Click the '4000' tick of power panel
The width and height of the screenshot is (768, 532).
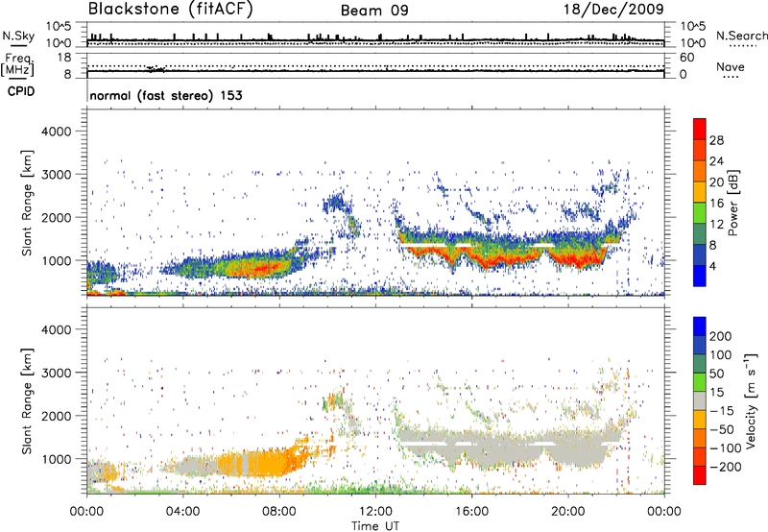[x=57, y=132]
